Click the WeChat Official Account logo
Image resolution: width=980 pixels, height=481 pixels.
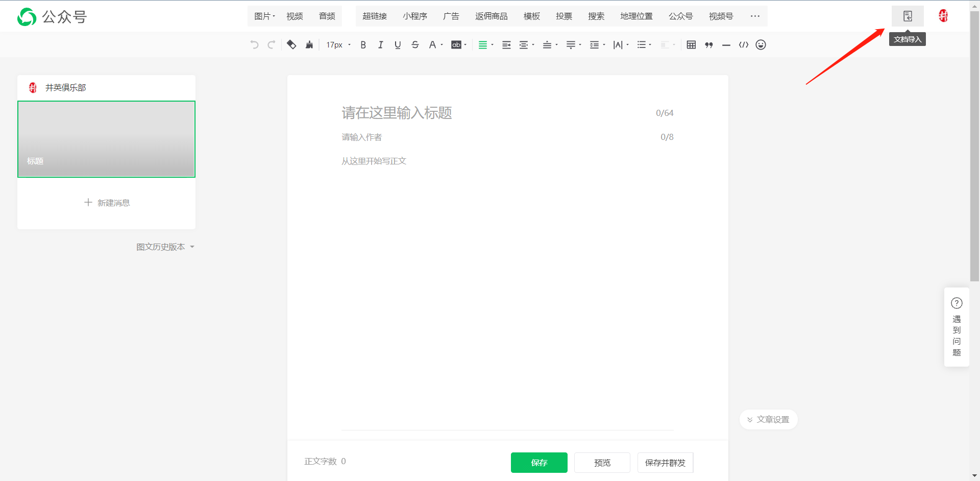[x=52, y=17]
